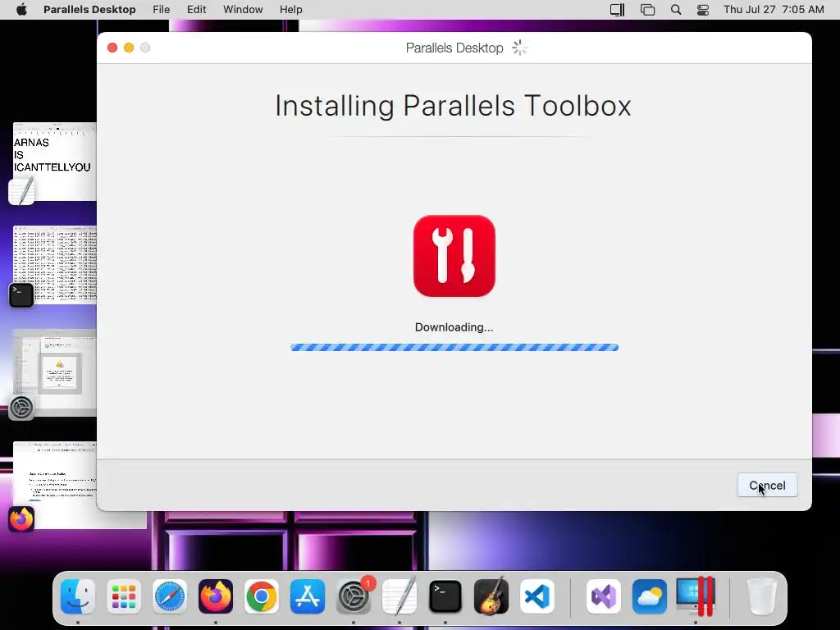Viewport: 840px width, 630px height.
Task: Close the Parallels Desktop installer window
Action: tap(112, 48)
